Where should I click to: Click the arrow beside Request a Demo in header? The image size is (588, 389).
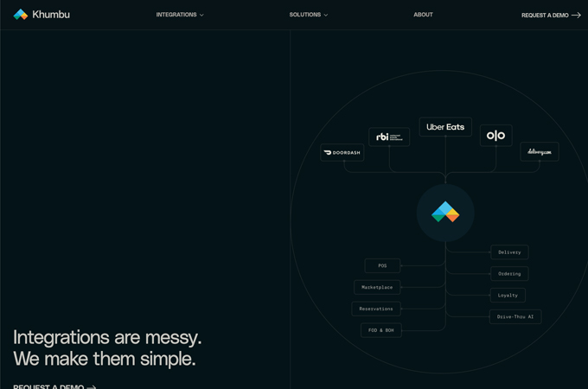pos(577,15)
